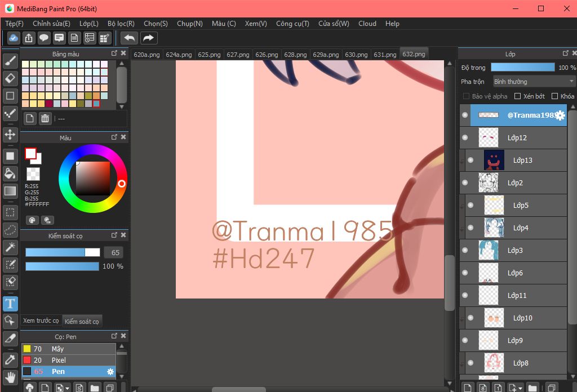Switch to the 620a.png tab

pyautogui.click(x=147, y=55)
